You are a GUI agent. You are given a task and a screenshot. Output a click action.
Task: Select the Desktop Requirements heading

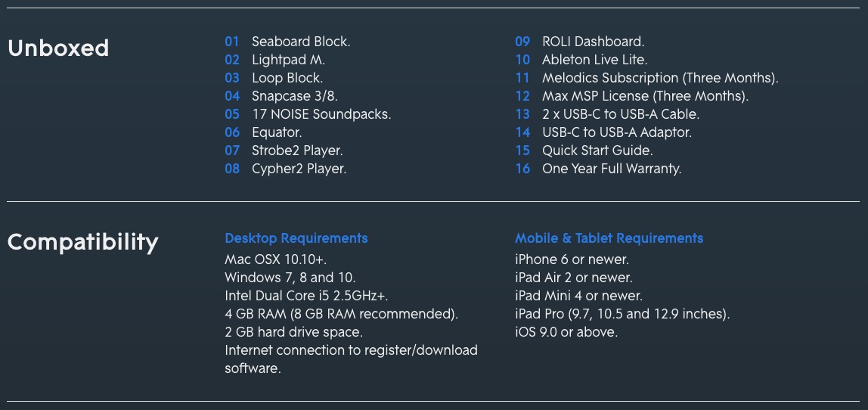coord(296,238)
